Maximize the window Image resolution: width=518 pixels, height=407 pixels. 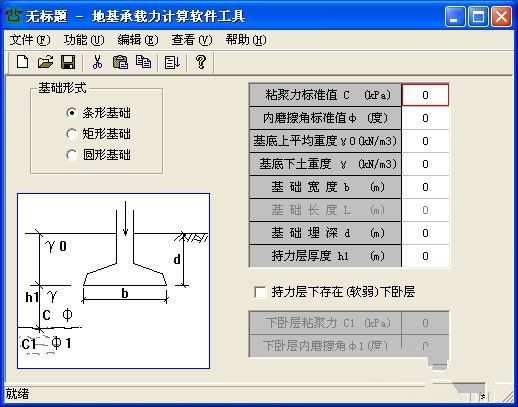tap(478, 16)
